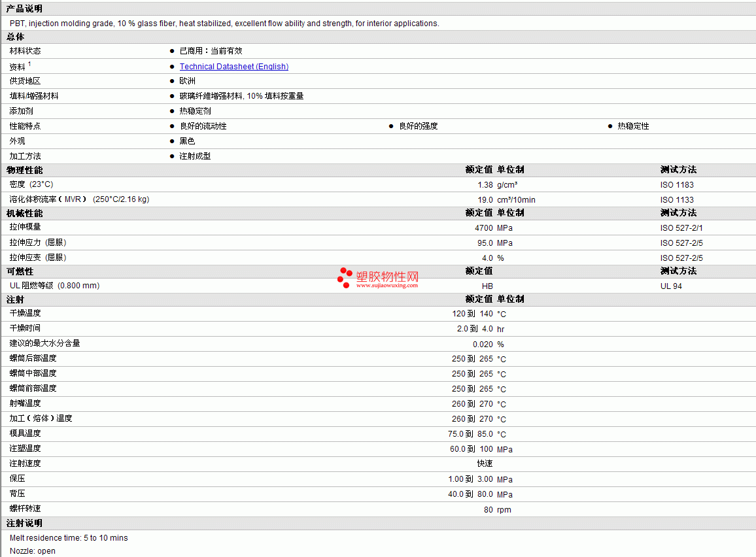Select the Nozzle: open note
This screenshot has height=557, width=756.
pyautogui.click(x=32, y=550)
